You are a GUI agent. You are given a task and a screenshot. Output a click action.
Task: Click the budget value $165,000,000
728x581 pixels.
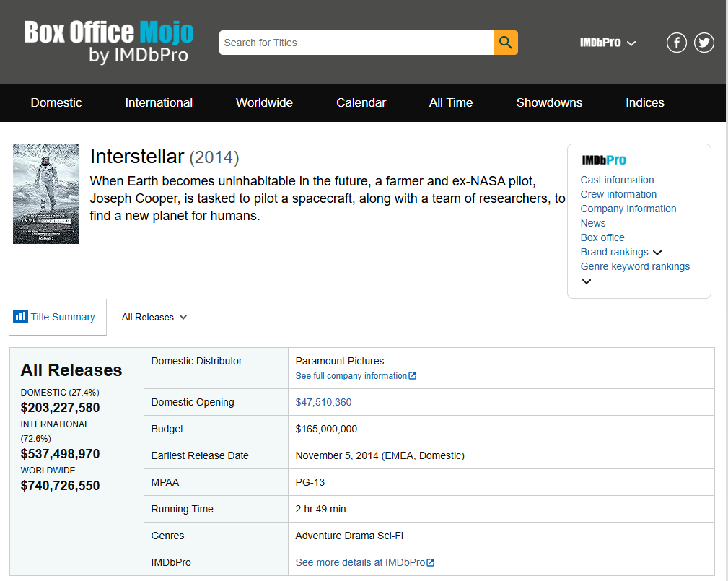click(326, 429)
